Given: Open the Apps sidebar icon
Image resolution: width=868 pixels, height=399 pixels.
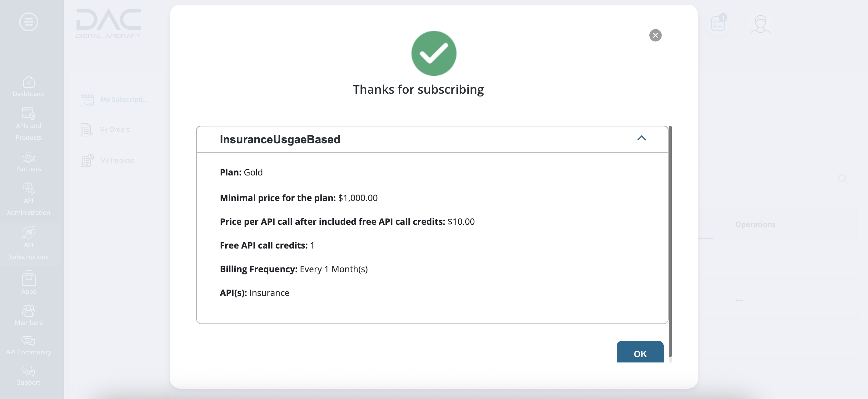Looking at the screenshot, I should pos(29,278).
